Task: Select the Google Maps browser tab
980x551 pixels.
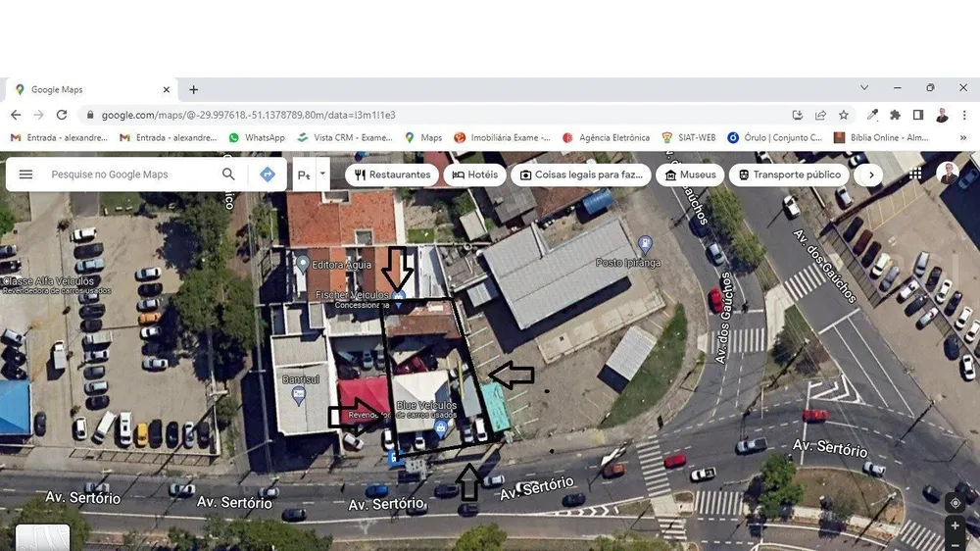Action: [x=92, y=89]
